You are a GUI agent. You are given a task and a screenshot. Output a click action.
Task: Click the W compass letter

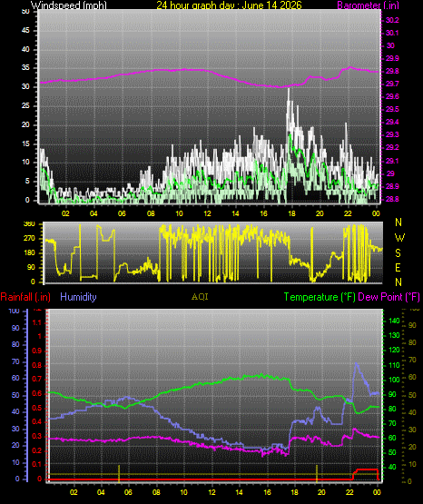pos(399,238)
